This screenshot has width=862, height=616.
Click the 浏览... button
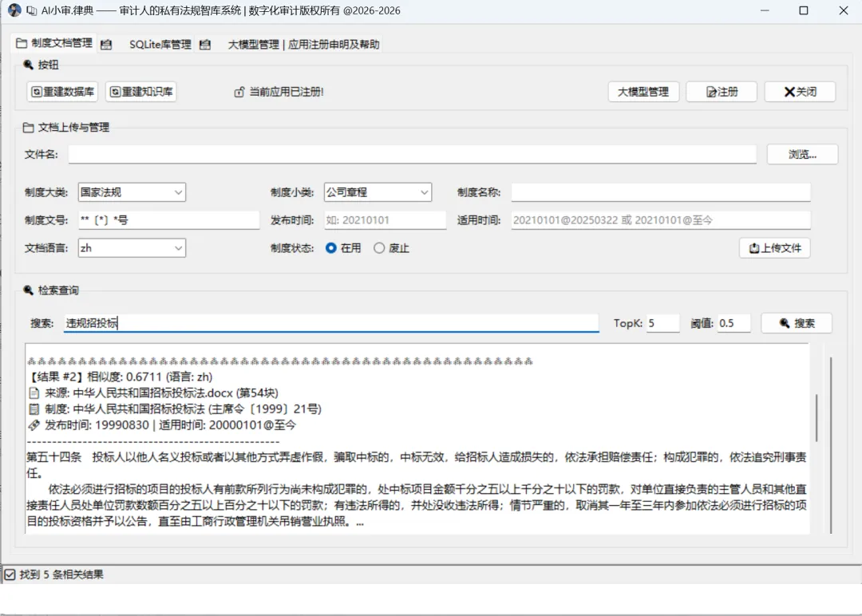802,155
